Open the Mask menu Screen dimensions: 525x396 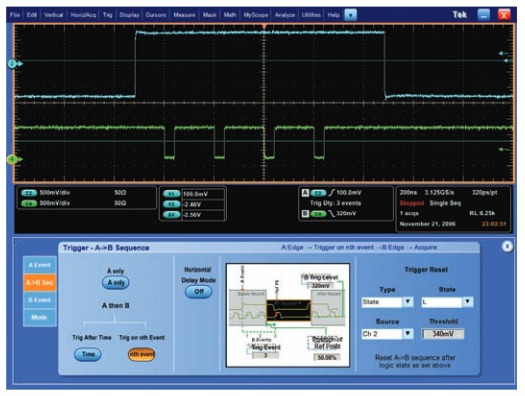210,15
